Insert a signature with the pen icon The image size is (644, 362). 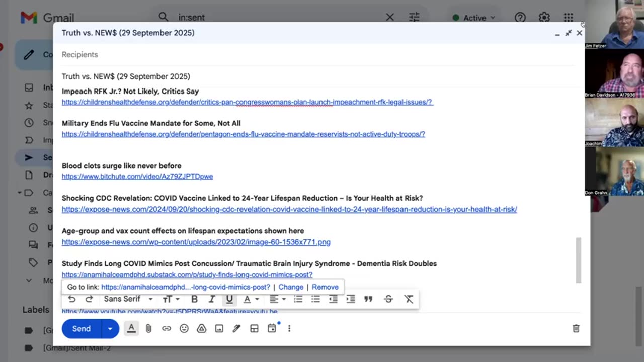point(236,328)
